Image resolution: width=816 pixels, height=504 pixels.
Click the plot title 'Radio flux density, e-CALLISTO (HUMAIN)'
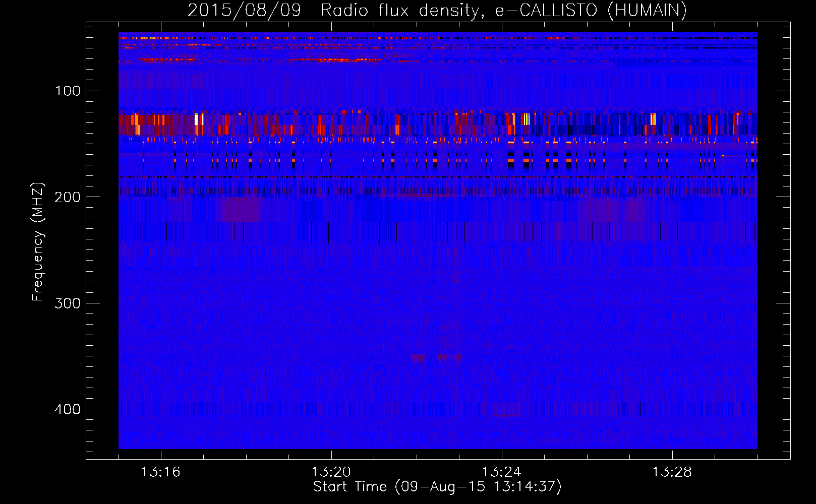(x=503, y=10)
